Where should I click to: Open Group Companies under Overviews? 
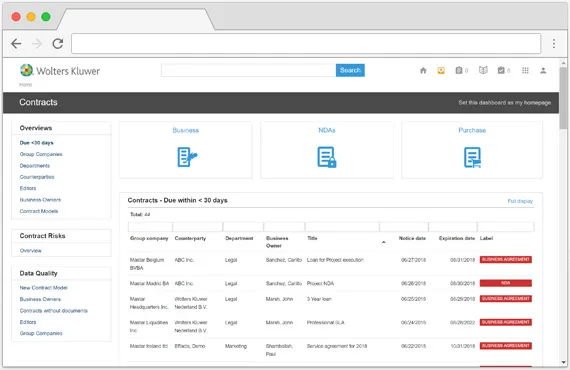(x=41, y=154)
